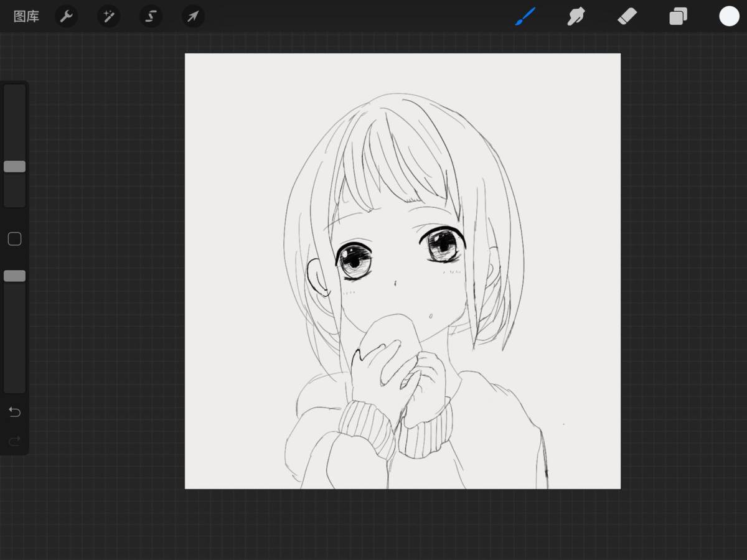This screenshot has width=747, height=560.
Task: Undo the last stroke
Action: point(14,412)
